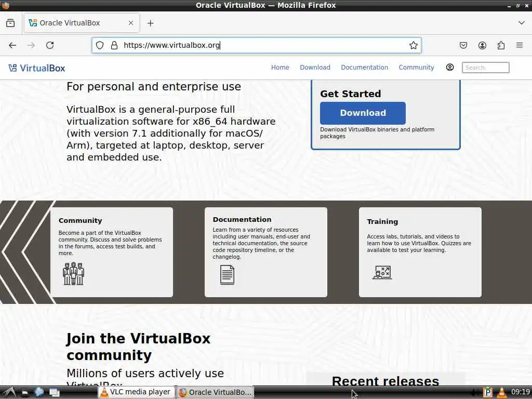Open Download in the site navigation
Image resolution: width=532 pixels, height=399 pixels.
point(315,67)
